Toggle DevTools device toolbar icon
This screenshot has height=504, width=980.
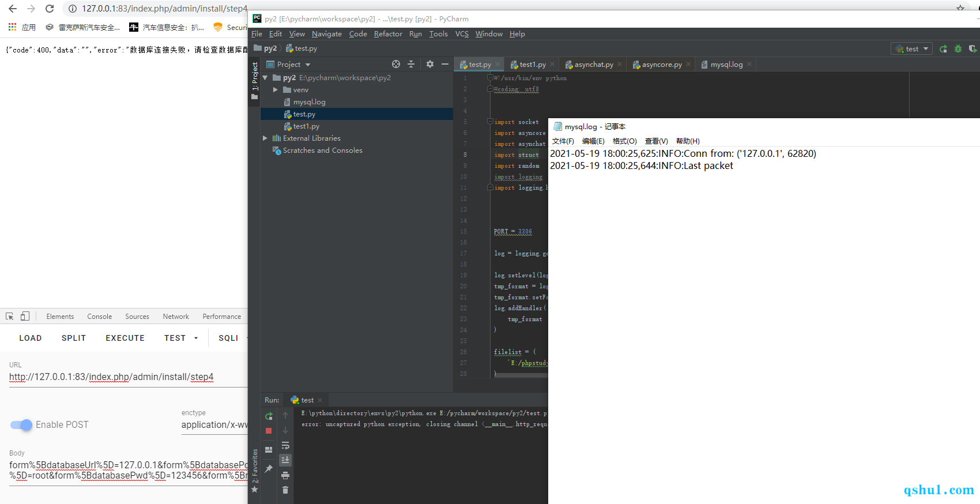pyautogui.click(x=25, y=316)
